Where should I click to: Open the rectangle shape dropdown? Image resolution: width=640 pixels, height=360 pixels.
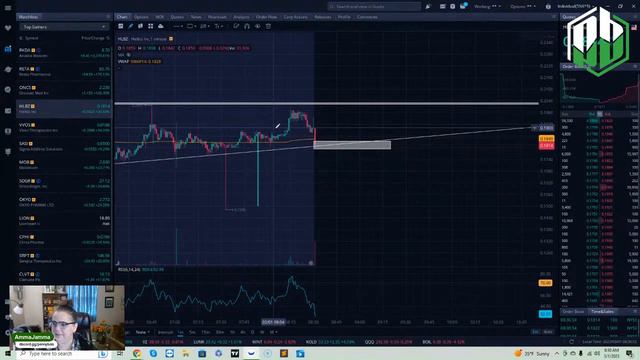tap(191, 26)
